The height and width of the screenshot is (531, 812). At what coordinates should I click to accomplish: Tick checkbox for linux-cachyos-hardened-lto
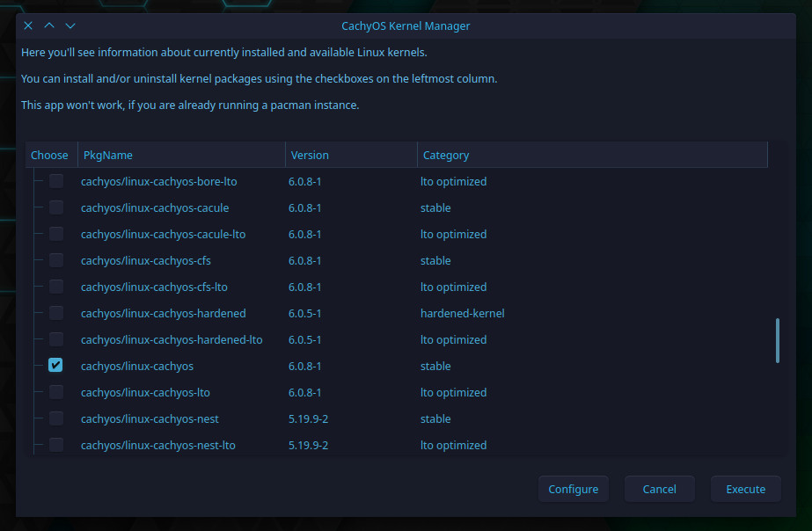[56, 339]
